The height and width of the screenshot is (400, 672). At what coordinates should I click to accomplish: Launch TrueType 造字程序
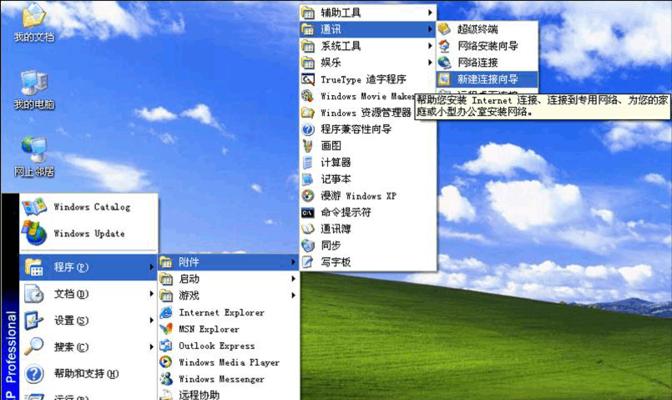(368, 79)
